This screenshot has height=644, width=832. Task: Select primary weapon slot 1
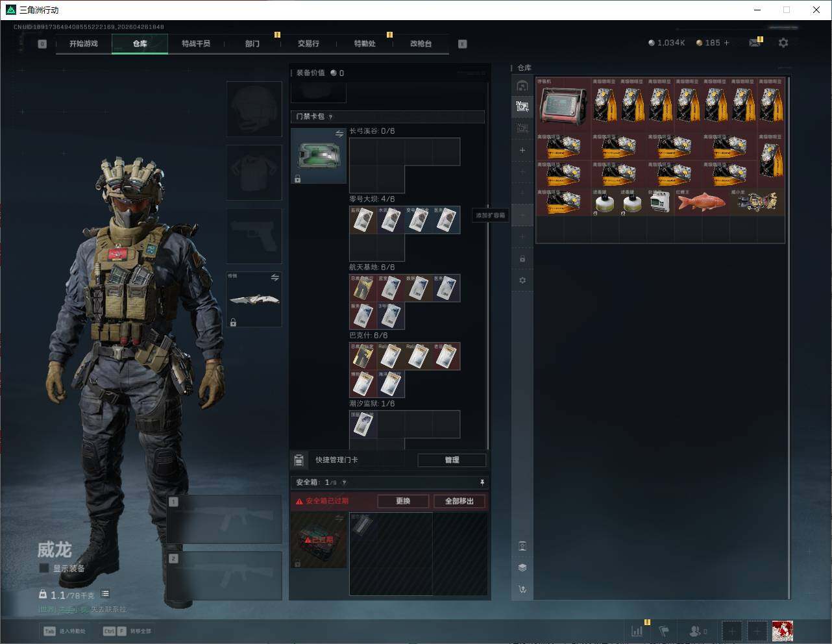[x=225, y=519]
